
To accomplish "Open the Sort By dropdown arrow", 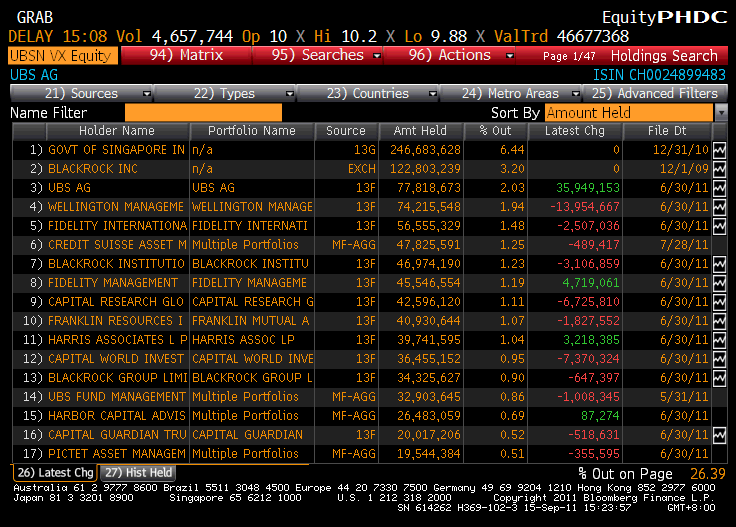I will tap(721, 113).
